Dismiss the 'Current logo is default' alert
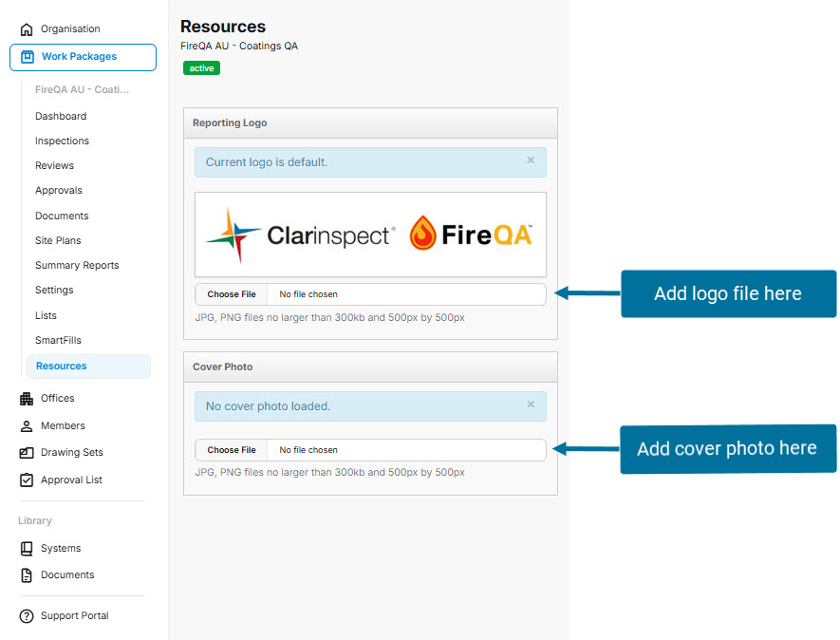Image resolution: width=840 pixels, height=640 pixels. 531,160
